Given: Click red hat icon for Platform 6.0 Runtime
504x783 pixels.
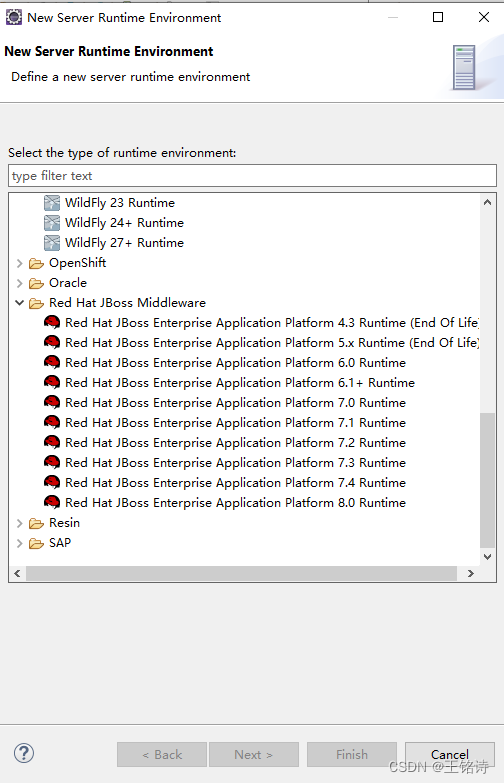Looking at the screenshot, I should 52,363.
